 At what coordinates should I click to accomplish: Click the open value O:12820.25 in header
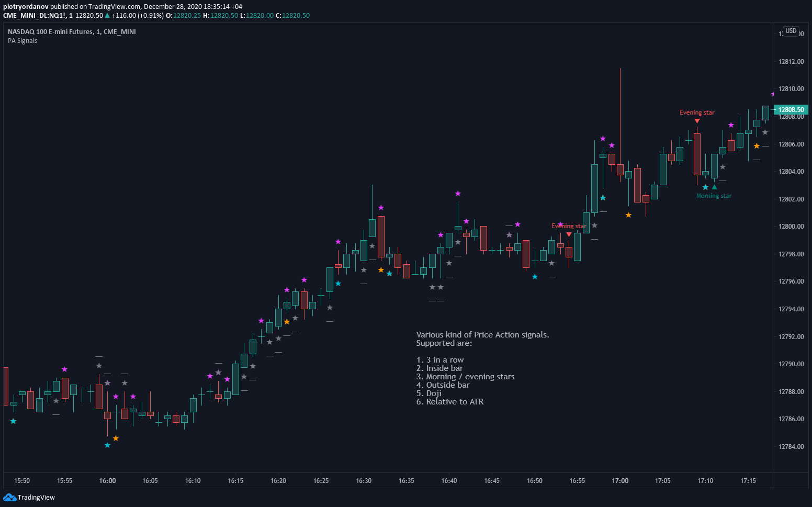tap(184, 16)
